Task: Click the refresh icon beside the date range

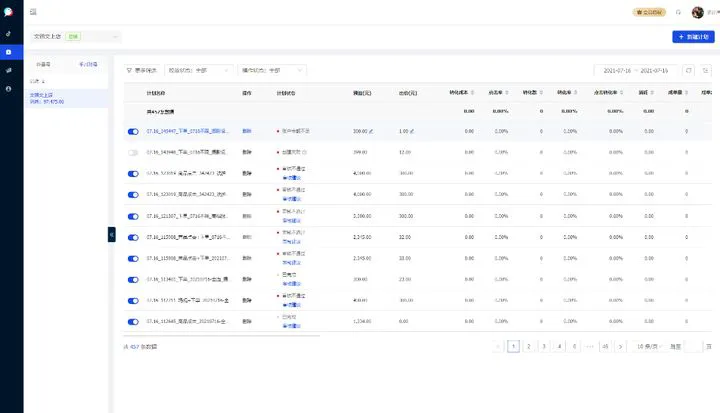Action: [x=688, y=70]
